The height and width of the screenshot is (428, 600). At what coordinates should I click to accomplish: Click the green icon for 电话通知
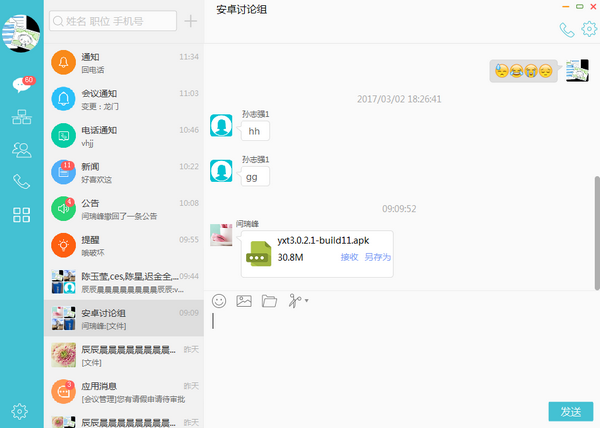(64, 135)
